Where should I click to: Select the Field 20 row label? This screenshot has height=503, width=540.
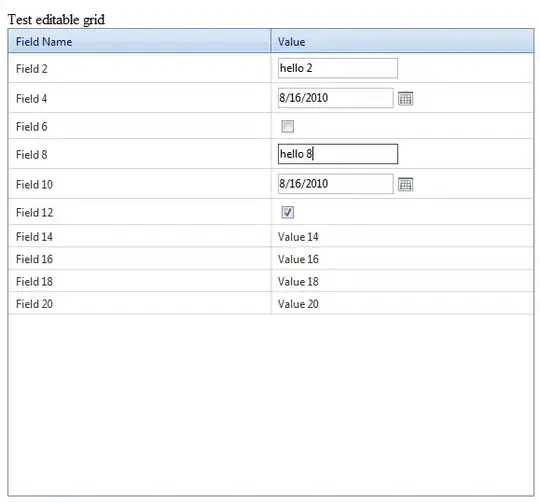(34, 304)
